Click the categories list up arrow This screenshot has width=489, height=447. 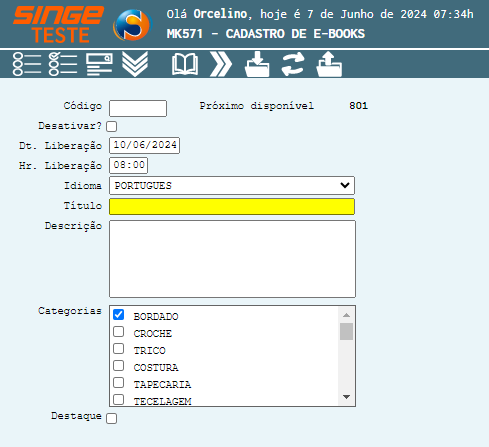346,315
